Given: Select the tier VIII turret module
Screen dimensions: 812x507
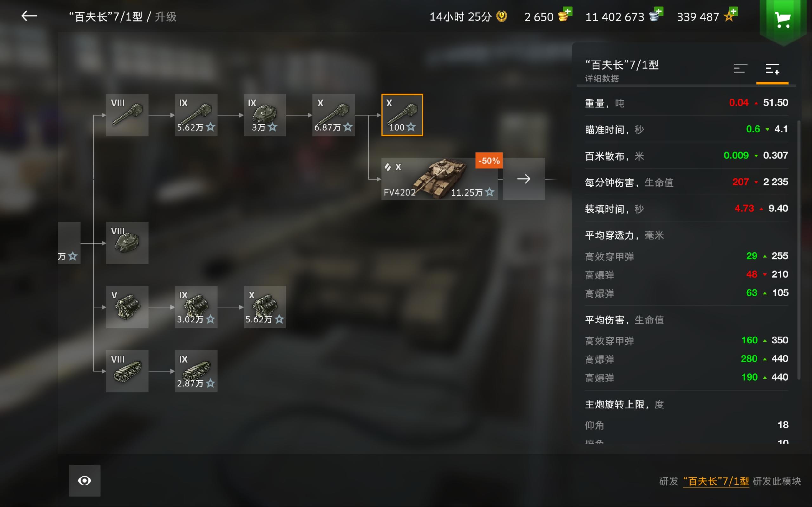Looking at the screenshot, I should pyautogui.click(x=127, y=243).
